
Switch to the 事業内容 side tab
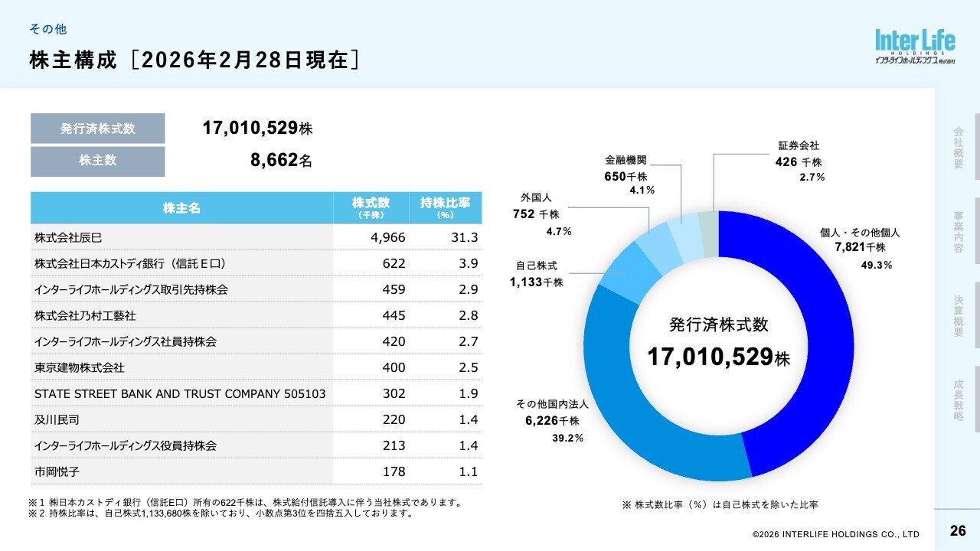[958, 232]
